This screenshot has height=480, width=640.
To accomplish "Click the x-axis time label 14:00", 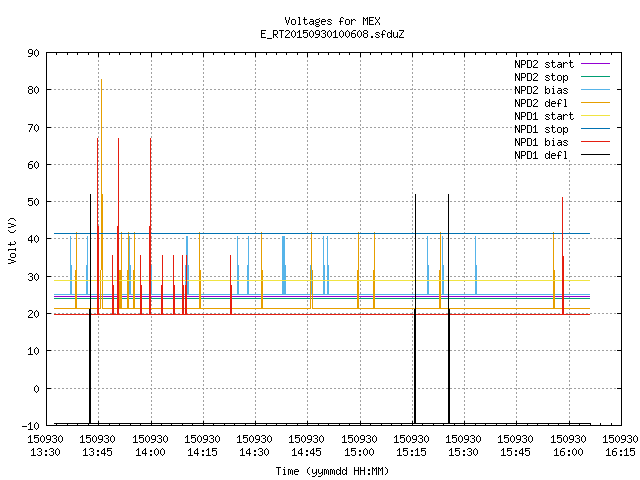I will (x=151, y=453).
